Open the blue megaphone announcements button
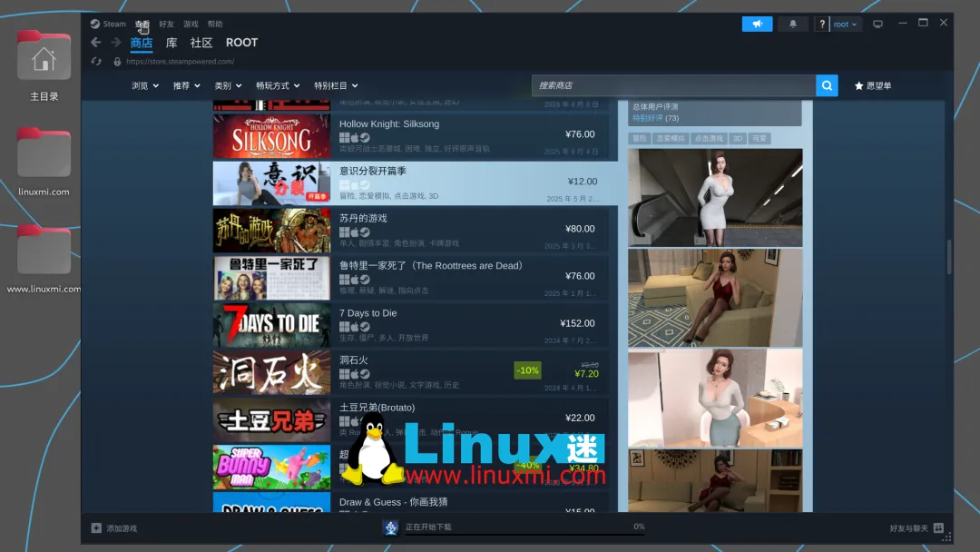Screen dimensions: 980x552 point(757,24)
